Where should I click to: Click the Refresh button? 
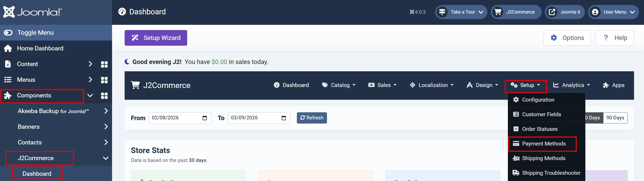pyautogui.click(x=312, y=118)
